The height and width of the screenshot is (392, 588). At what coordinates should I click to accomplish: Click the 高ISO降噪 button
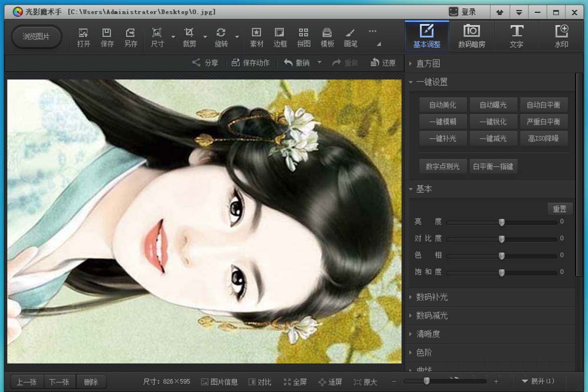point(543,139)
